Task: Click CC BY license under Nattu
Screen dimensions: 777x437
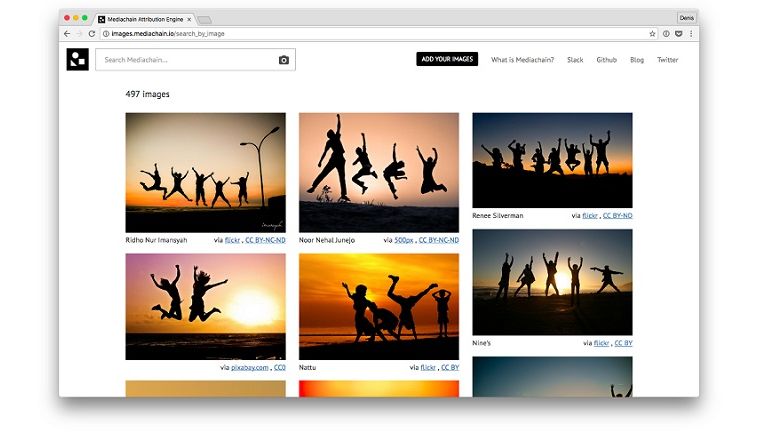Action: tap(450, 368)
